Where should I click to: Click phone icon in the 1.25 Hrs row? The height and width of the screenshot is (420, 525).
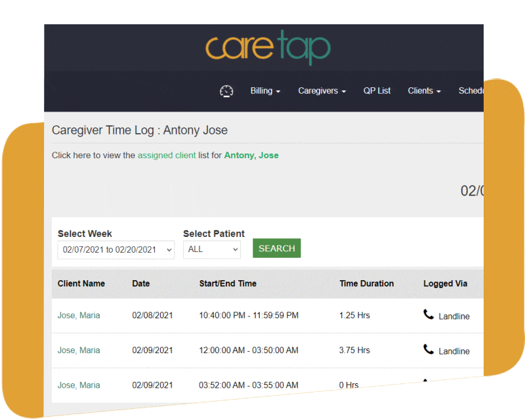429,315
